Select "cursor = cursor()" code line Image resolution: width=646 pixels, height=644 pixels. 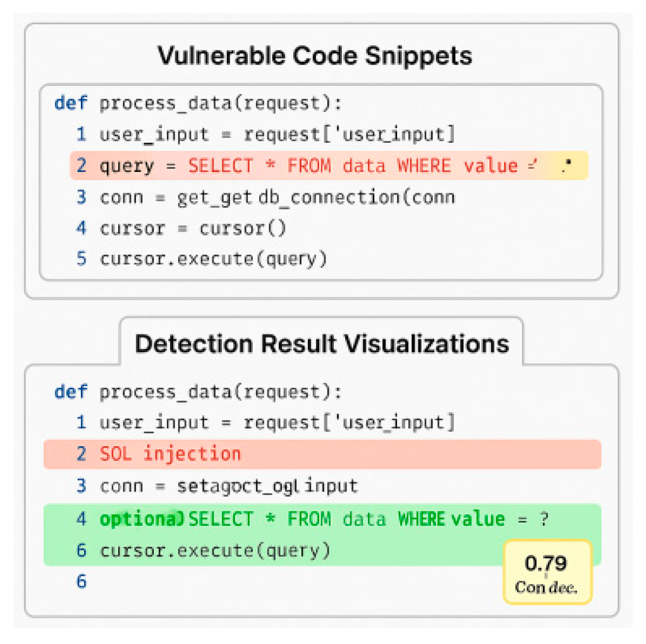tap(193, 228)
